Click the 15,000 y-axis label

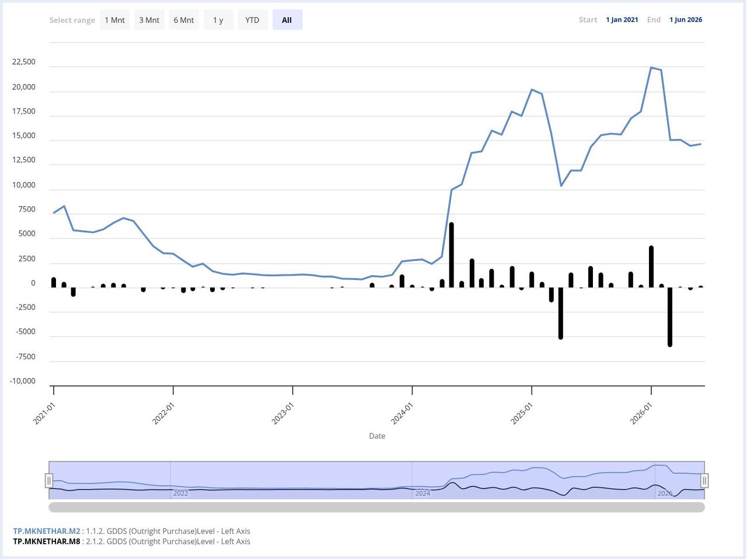point(24,136)
